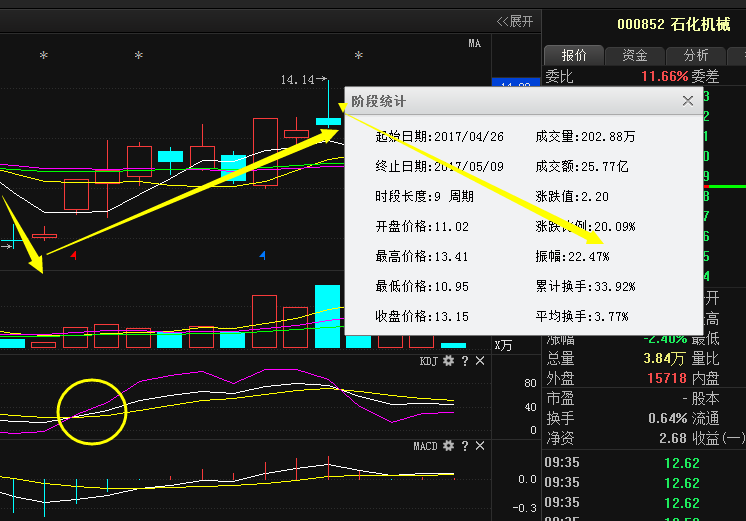Open MACD indicator help question mark
This screenshot has height=521, width=746.
click(465, 446)
